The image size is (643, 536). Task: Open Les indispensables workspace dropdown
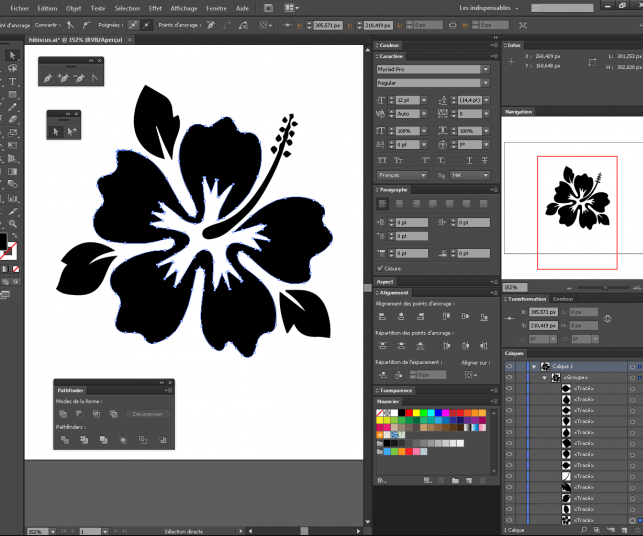(x=488, y=8)
